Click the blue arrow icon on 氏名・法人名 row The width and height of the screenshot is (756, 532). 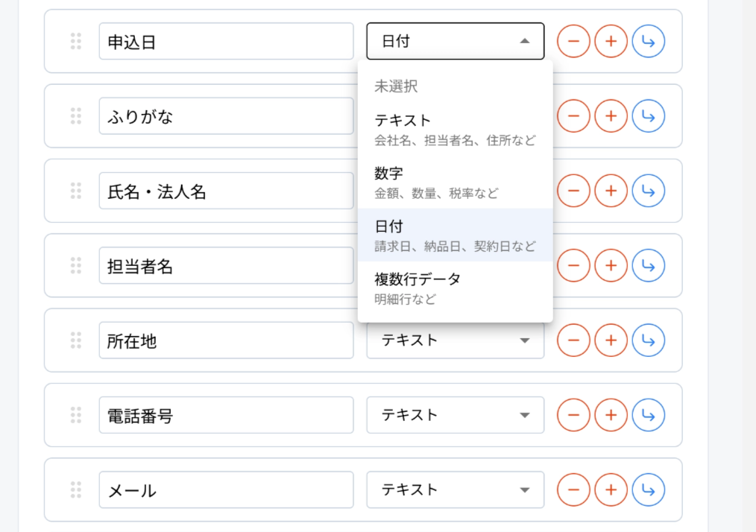point(648,191)
